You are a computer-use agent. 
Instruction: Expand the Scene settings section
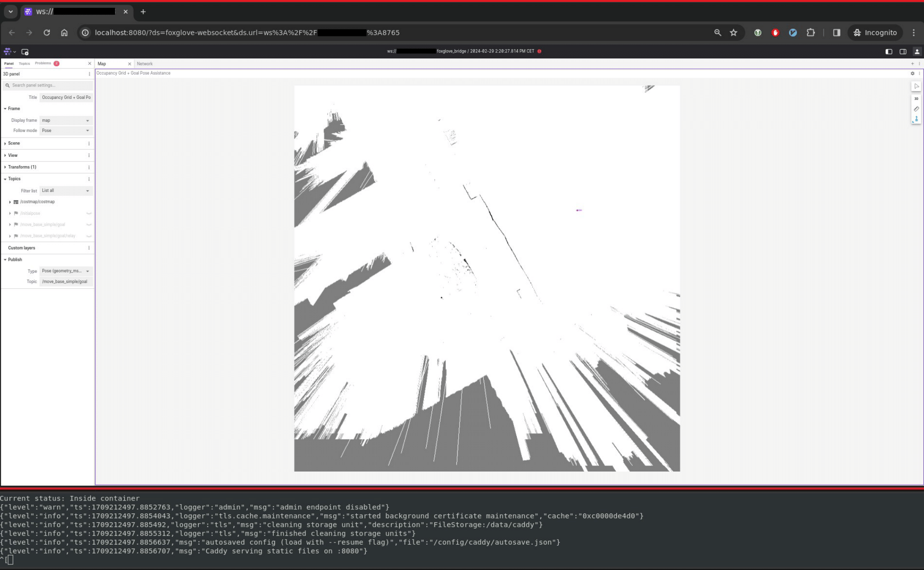tap(14, 143)
